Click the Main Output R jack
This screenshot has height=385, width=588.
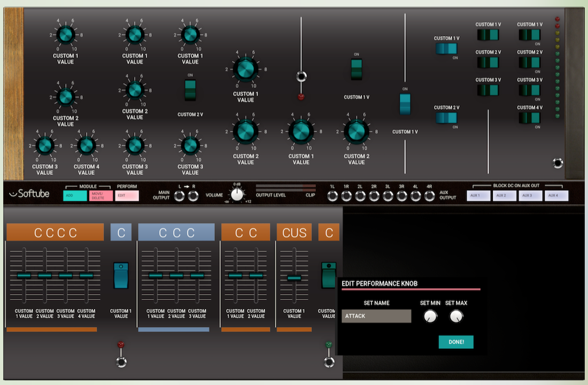click(x=194, y=196)
